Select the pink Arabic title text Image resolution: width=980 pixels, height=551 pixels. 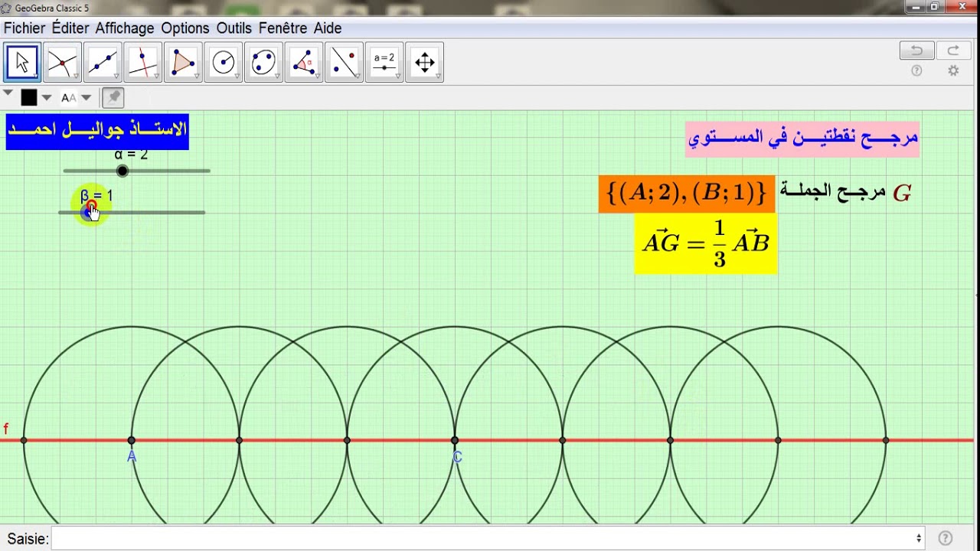802,138
